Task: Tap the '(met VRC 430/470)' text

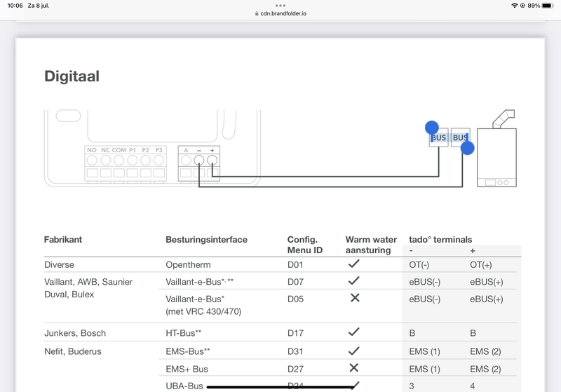Action: tap(203, 311)
